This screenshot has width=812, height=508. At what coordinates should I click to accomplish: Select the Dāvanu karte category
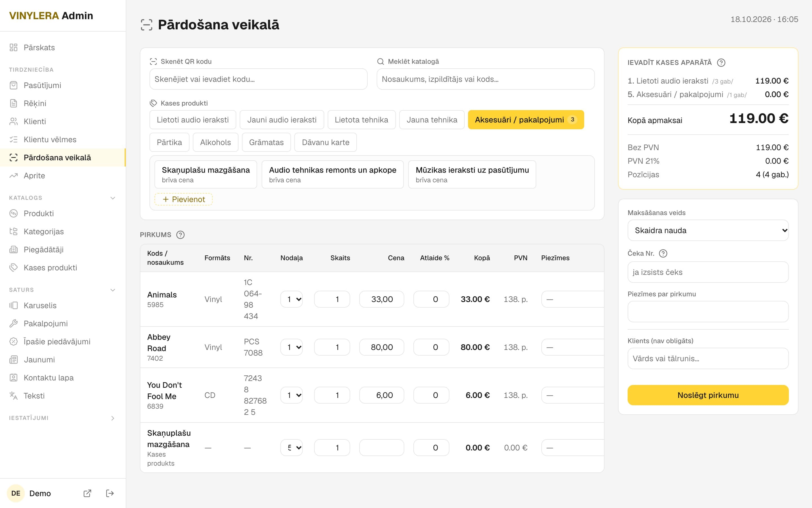click(325, 143)
